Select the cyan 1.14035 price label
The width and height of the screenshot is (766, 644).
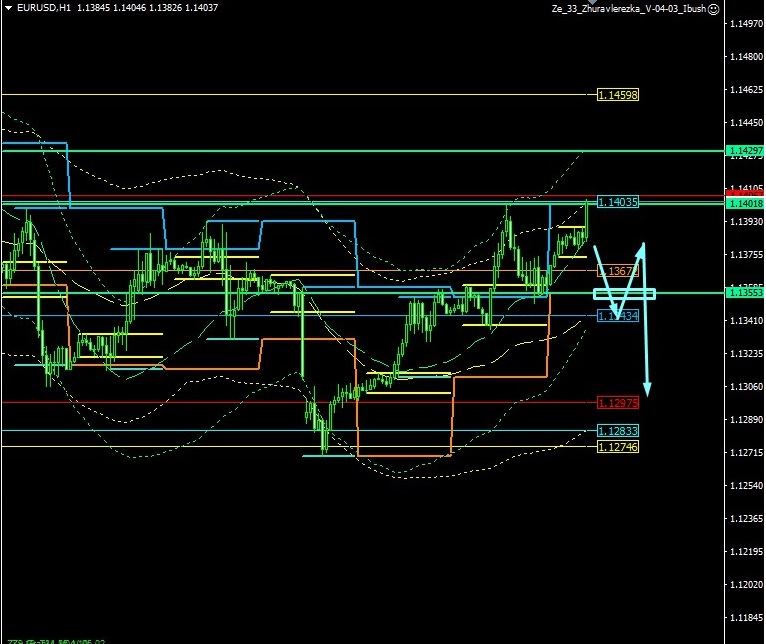click(617, 202)
